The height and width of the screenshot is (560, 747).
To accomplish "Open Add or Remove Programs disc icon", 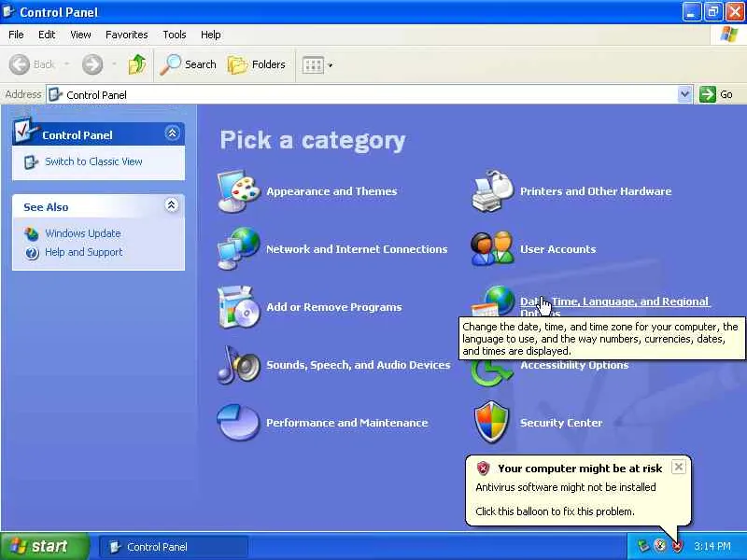I will coord(239,307).
